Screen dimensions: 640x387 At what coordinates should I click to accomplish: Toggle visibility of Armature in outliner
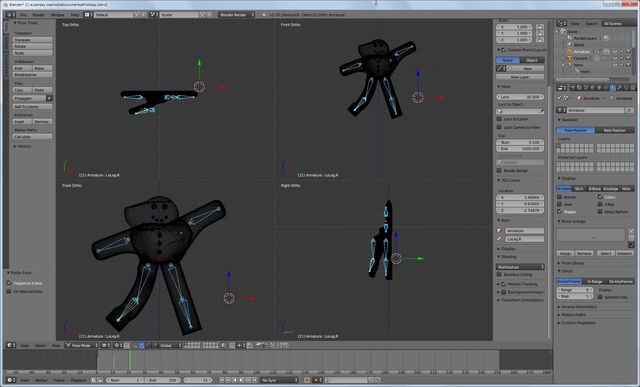615,52
